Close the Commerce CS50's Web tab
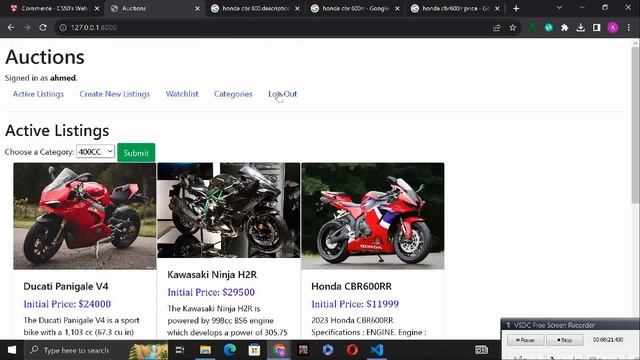The image size is (640, 360). 97,8
